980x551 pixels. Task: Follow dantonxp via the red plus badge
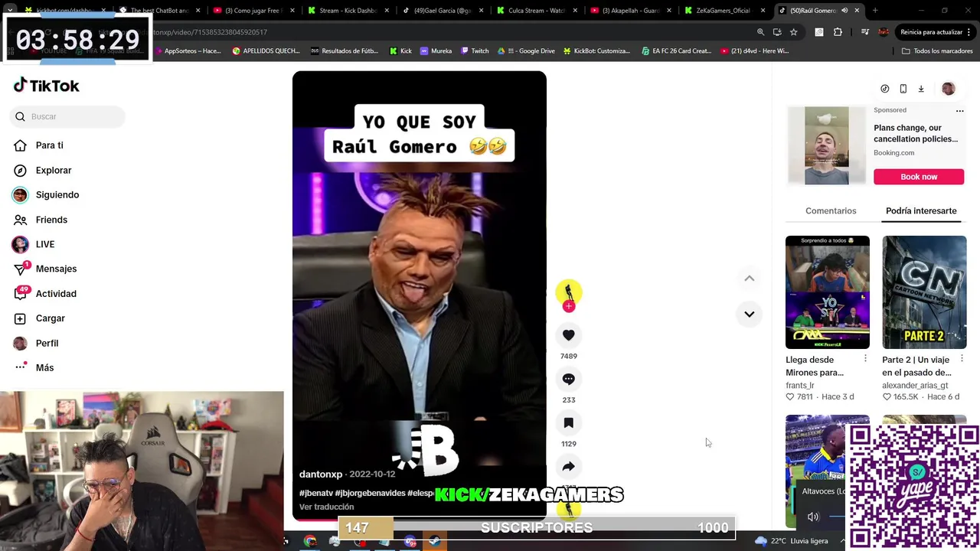pyautogui.click(x=568, y=306)
